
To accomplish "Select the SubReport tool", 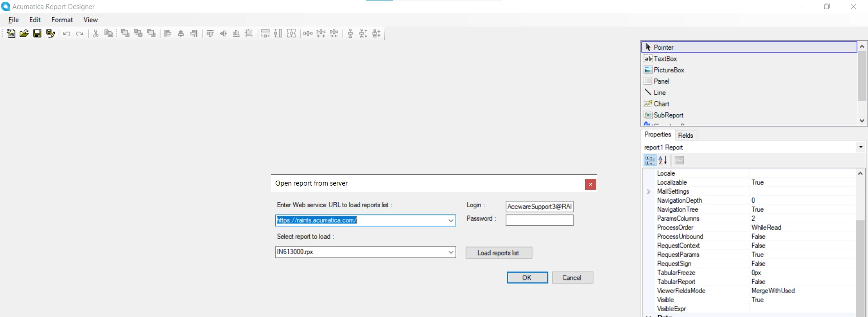I will [x=749, y=115].
